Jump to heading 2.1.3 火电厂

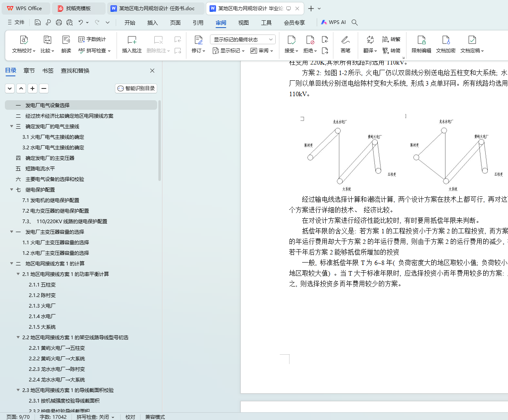[x=42, y=306]
